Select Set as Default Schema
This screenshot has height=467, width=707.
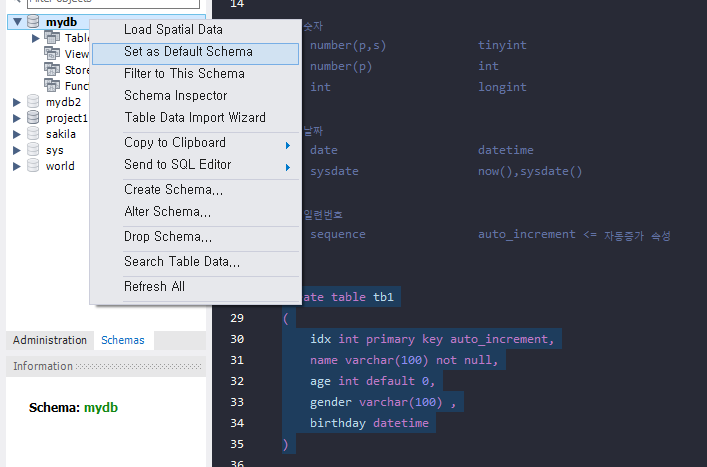(x=195, y=54)
